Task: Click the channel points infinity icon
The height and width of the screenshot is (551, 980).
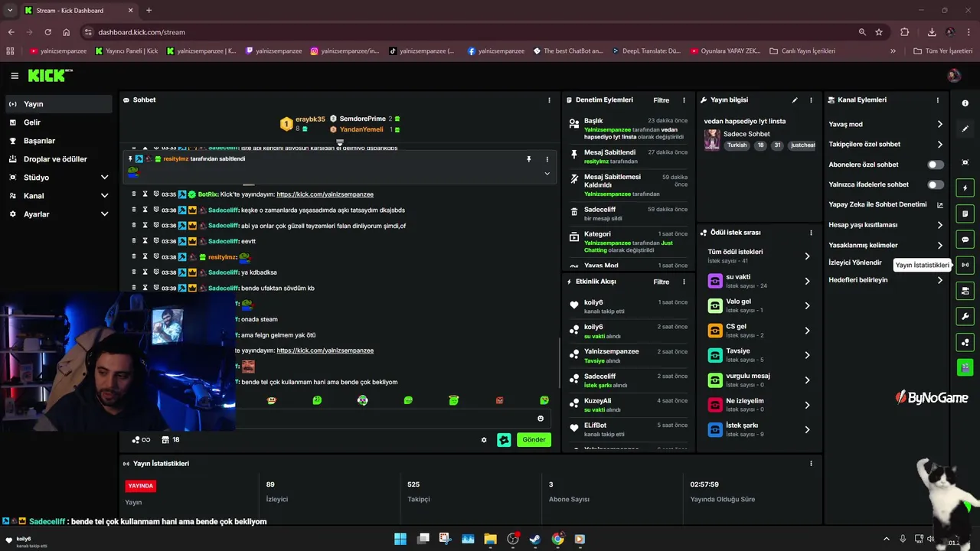Action: click(140, 440)
